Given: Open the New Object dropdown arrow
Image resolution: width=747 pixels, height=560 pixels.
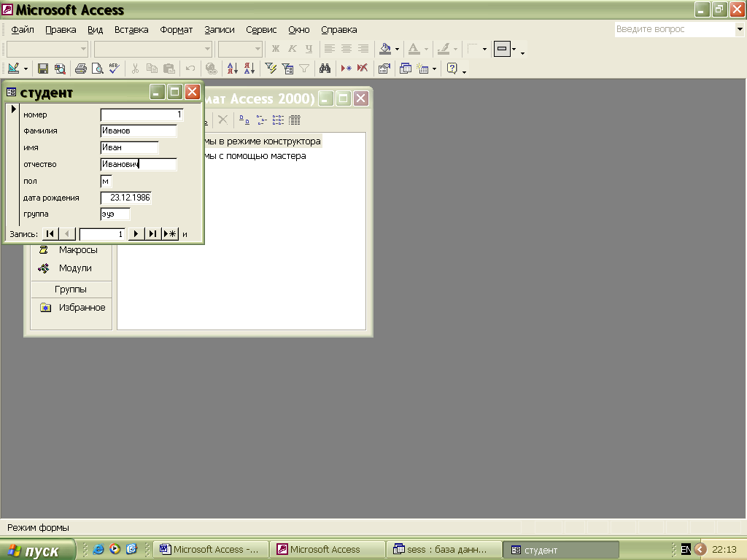Looking at the screenshot, I should pos(434,69).
